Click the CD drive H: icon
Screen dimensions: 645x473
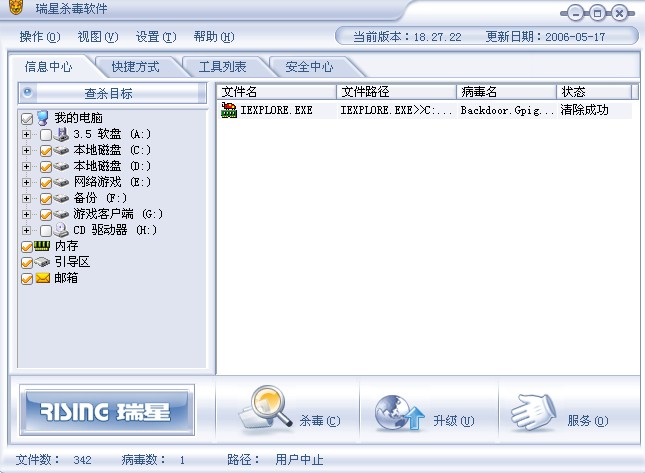(61, 230)
